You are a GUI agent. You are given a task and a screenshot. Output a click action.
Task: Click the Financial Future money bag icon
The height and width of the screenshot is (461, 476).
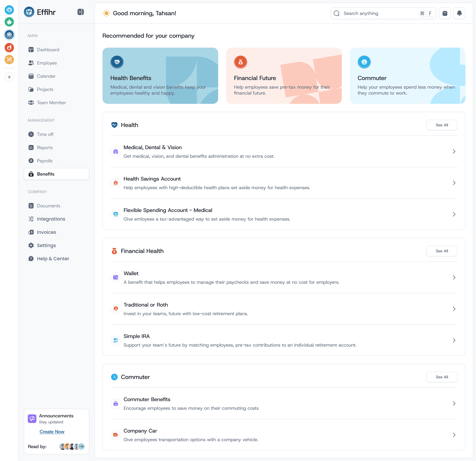click(240, 62)
